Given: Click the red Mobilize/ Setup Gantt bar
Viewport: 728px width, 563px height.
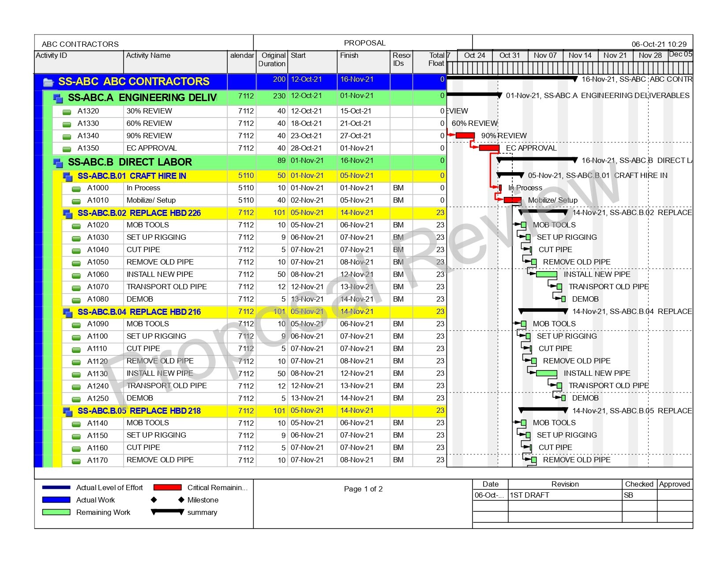Looking at the screenshot, I should tap(513, 200).
